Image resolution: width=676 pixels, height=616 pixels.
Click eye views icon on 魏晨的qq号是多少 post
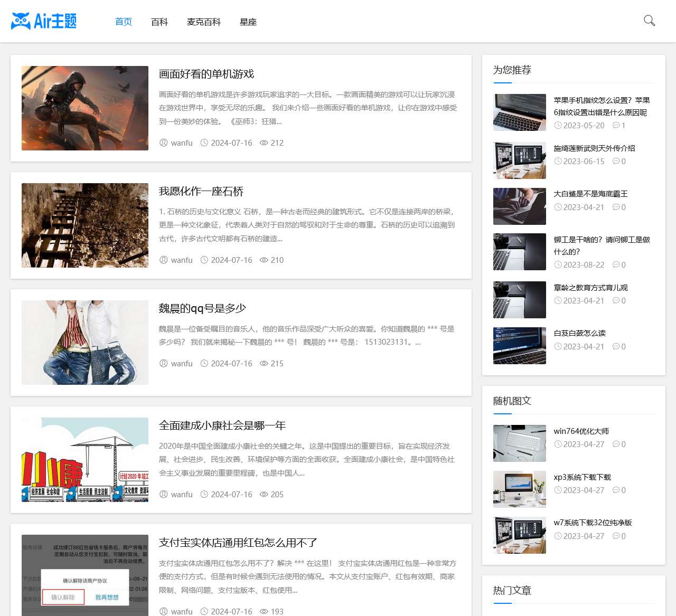264,363
